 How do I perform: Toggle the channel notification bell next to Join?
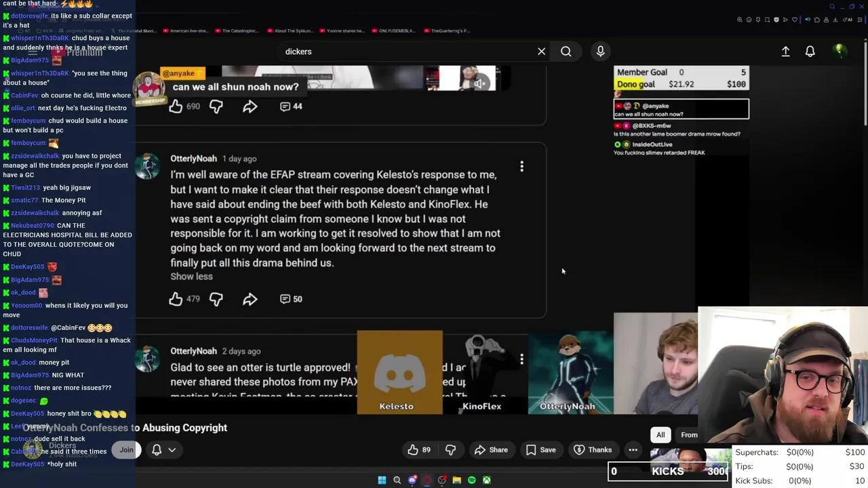tap(157, 449)
